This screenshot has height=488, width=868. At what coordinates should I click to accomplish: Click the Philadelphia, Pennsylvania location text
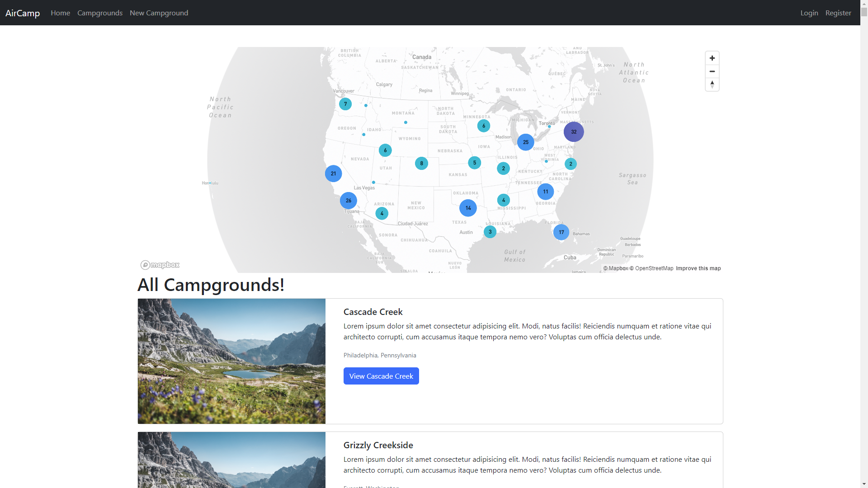tap(380, 355)
